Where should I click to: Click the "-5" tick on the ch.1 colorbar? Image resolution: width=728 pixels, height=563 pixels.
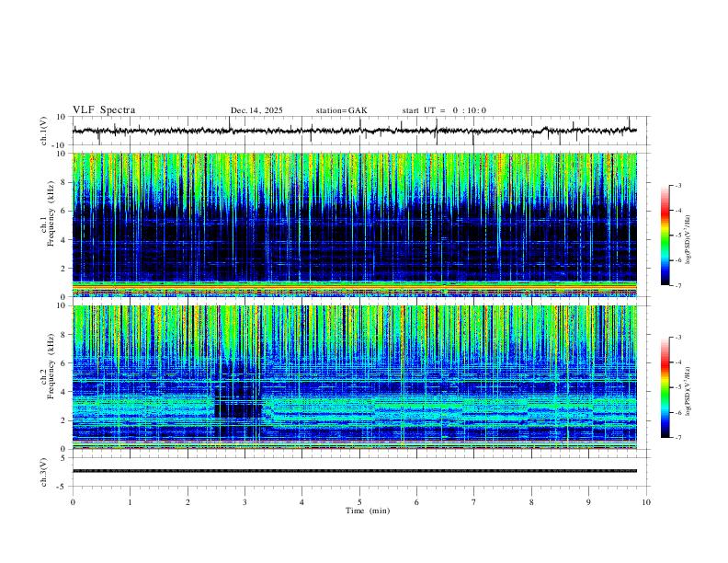[677, 236]
